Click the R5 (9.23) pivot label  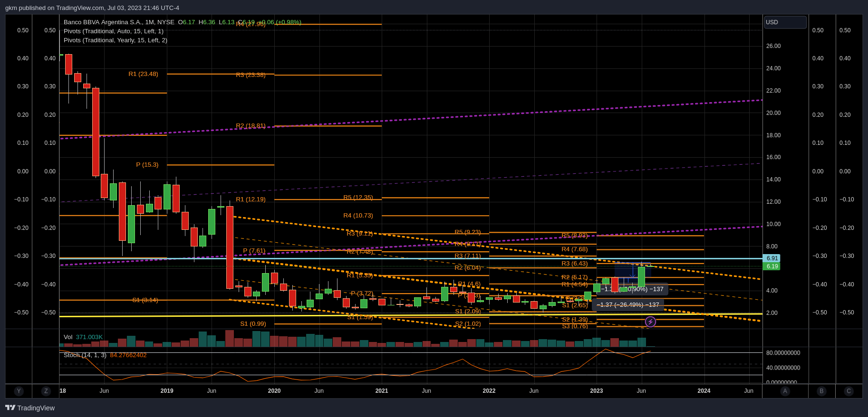click(x=468, y=232)
